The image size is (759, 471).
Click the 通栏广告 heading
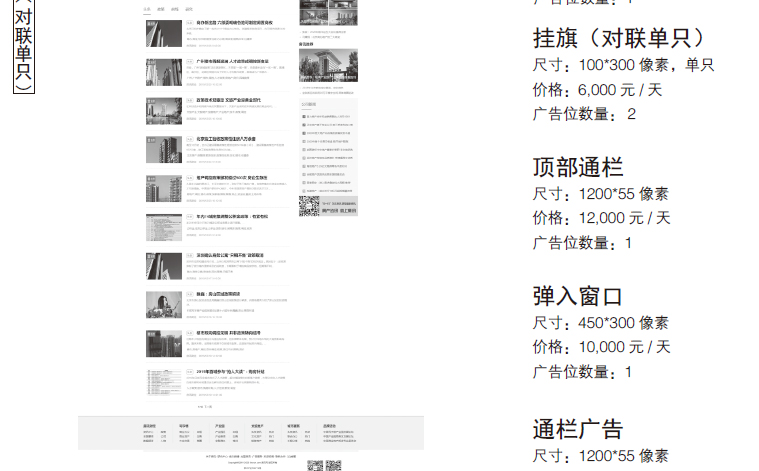click(578, 429)
